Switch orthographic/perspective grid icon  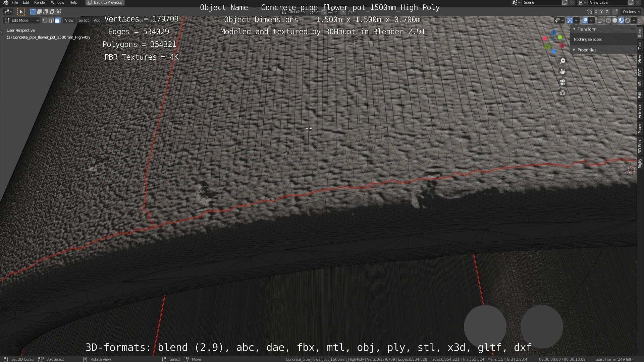[x=562, y=93]
